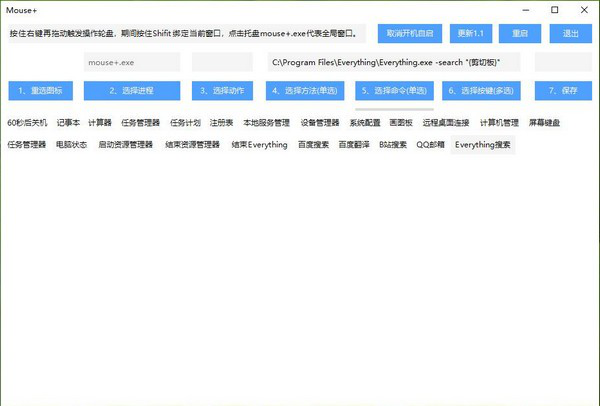Select the 画图板 command

click(x=401, y=123)
